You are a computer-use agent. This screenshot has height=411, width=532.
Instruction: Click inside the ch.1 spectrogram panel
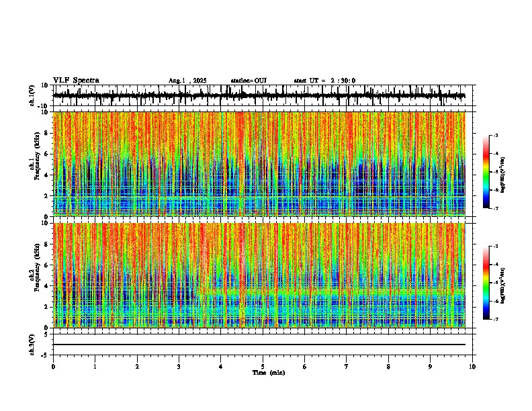point(259,164)
